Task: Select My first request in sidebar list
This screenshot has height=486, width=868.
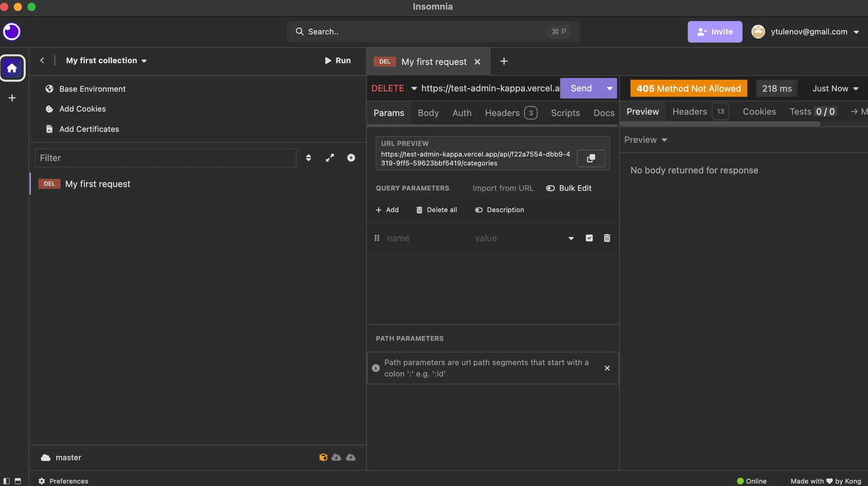Action: tap(198, 184)
